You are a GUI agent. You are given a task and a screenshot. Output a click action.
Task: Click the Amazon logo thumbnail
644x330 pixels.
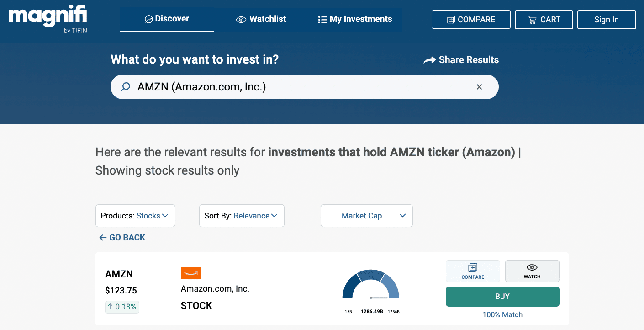(191, 273)
